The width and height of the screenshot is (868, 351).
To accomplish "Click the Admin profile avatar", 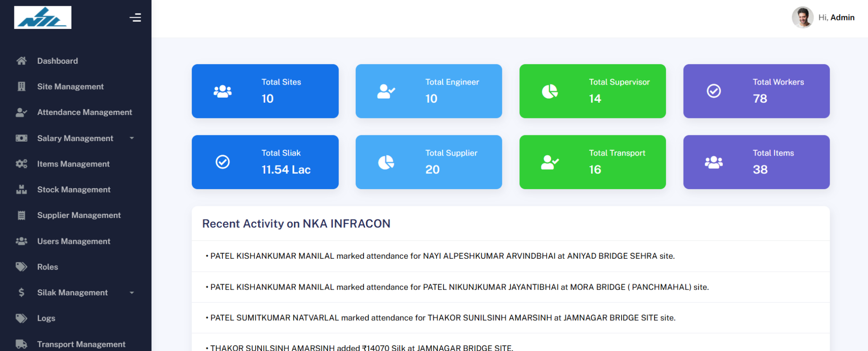I will 802,18.
